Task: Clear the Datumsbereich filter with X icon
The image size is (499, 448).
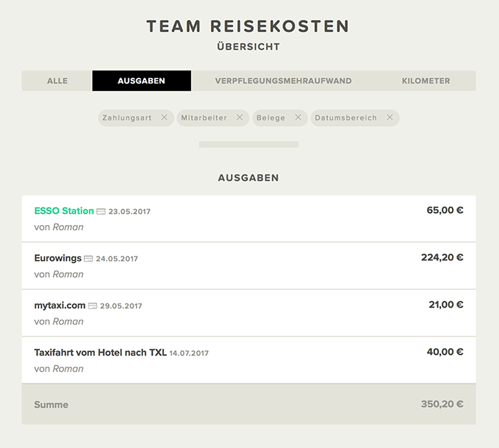Action: coord(389,118)
